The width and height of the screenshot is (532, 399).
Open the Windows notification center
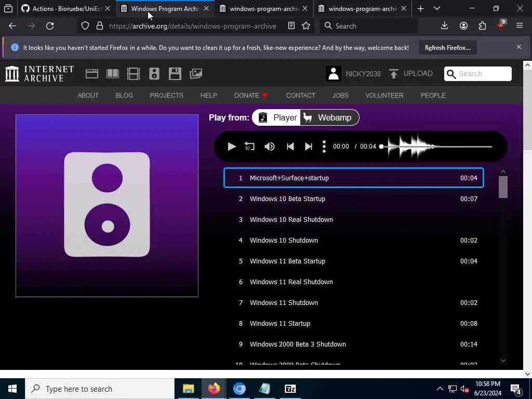[x=516, y=389]
